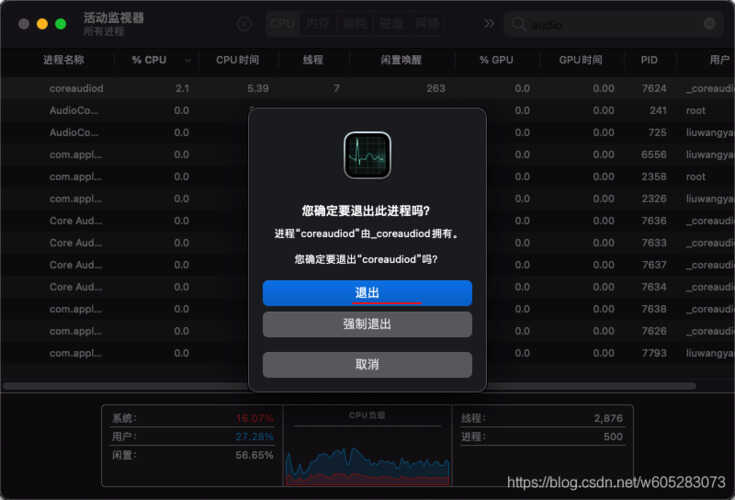The width and height of the screenshot is (735, 500).
Task: Click the CPU time value 5.39
Action: [x=258, y=88]
